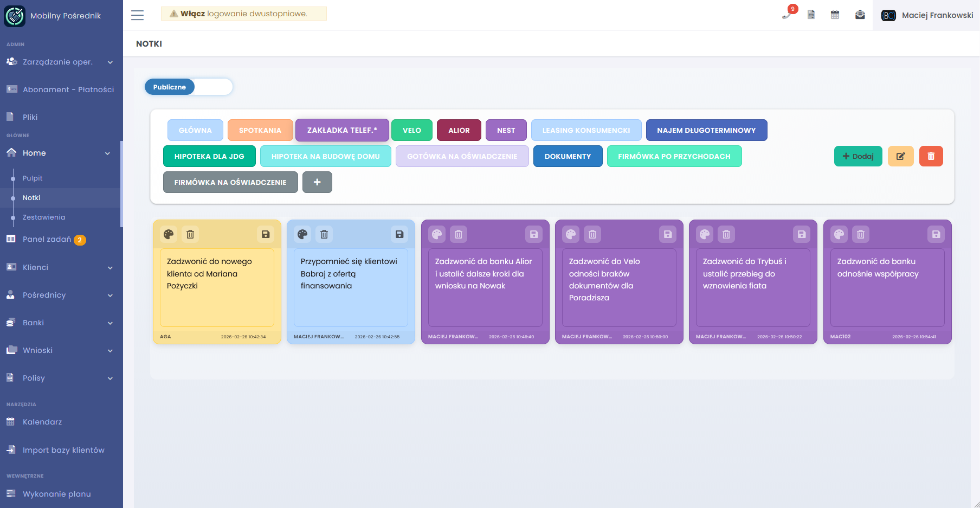980x508 pixels.
Task: Click the calendar icon in top bar
Action: [x=835, y=15]
